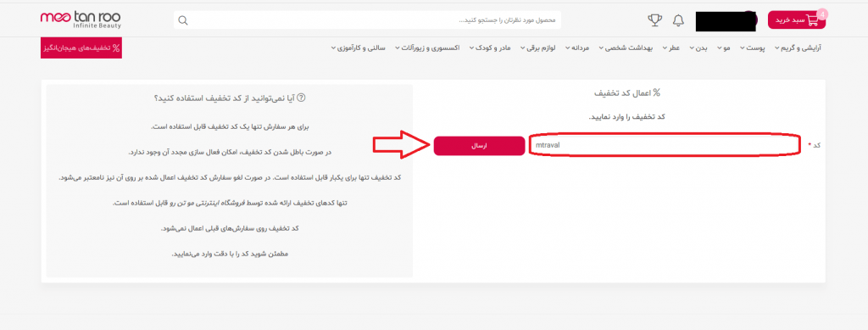This screenshot has width=868, height=330.
Task: Expand the مردانه category menu
Action: coord(578,48)
